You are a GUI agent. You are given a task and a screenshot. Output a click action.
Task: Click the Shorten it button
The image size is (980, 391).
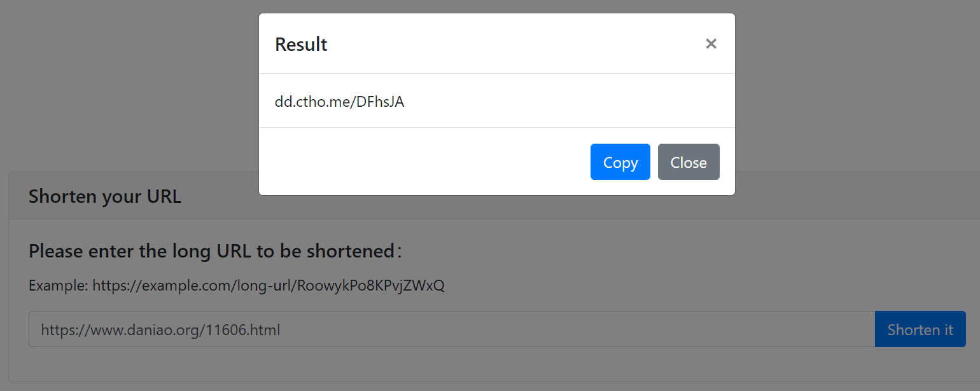(x=920, y=329)
